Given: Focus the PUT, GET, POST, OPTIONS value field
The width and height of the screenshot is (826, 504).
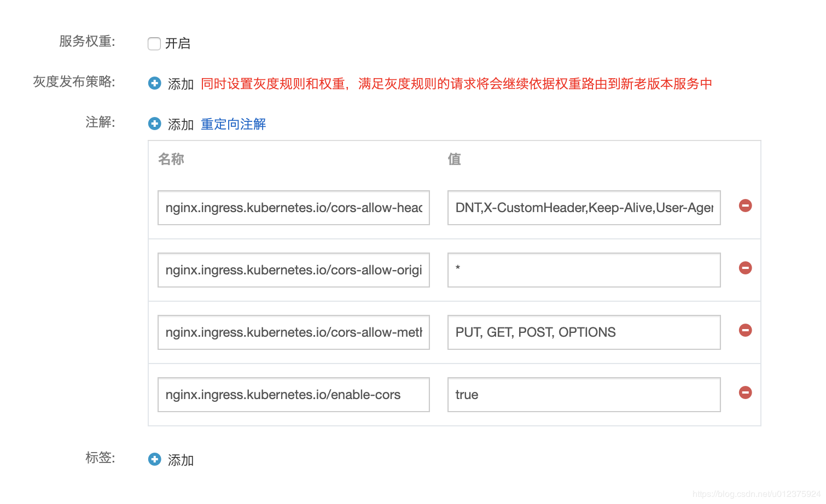Looking at the screenshot, I should pyautogui.click(x=584, y=332).
